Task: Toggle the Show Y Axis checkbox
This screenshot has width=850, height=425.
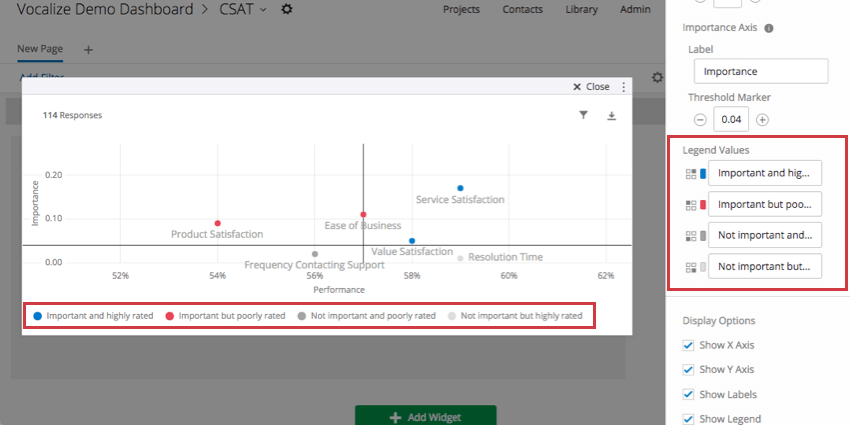Action: click(x=688, y=369)
